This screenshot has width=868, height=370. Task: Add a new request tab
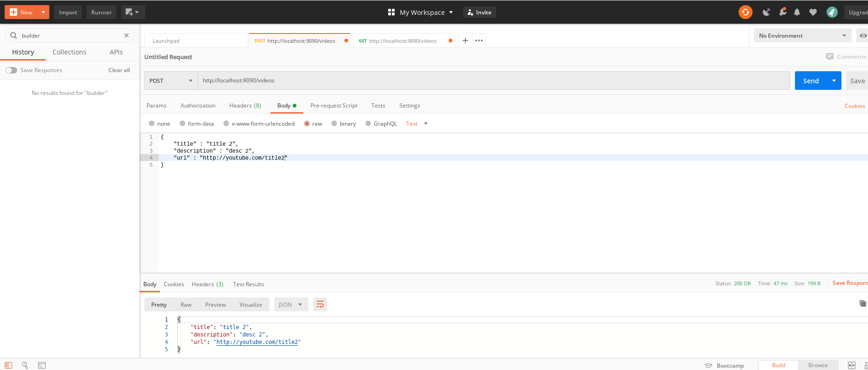[465, 40]
